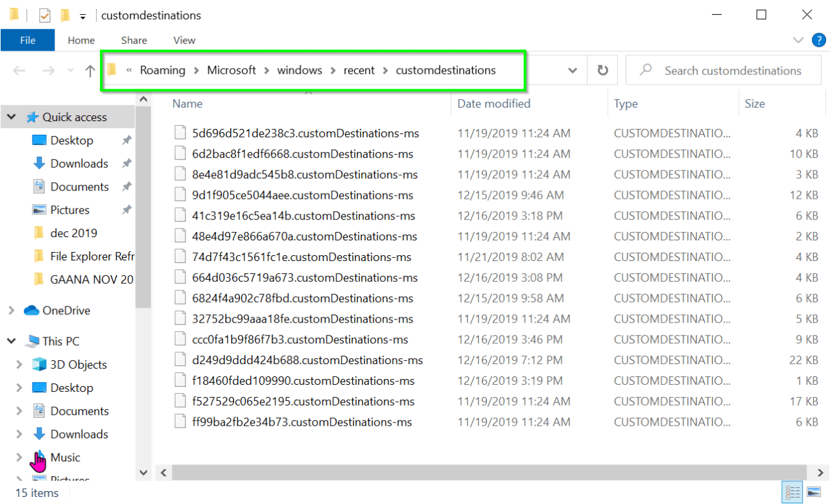Open the blue File menu
The image size is (830, 504).
point(27,40)
